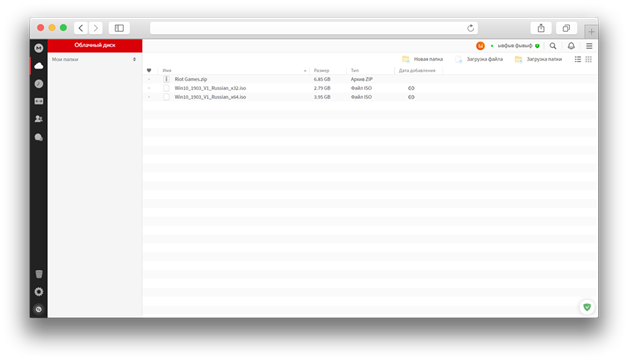Open the MEGA logo icon in sidebar
The image size is (628, 360).
[38, 48]
